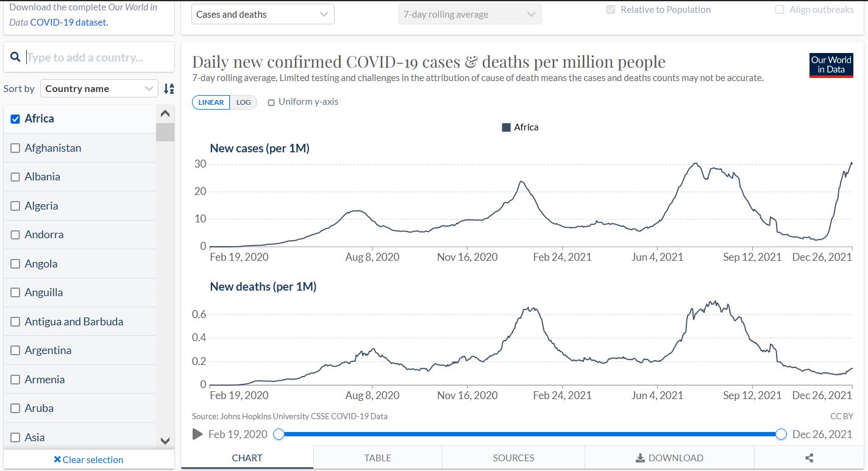Open COVID-19 dataset link
This screenshot has height=471, width=868.
coord(69,22)
